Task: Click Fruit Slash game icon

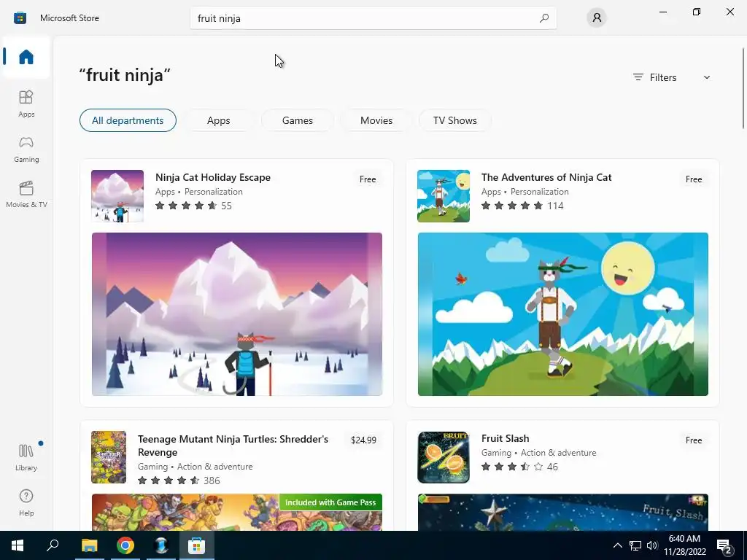Action: (x=443, y=457)
